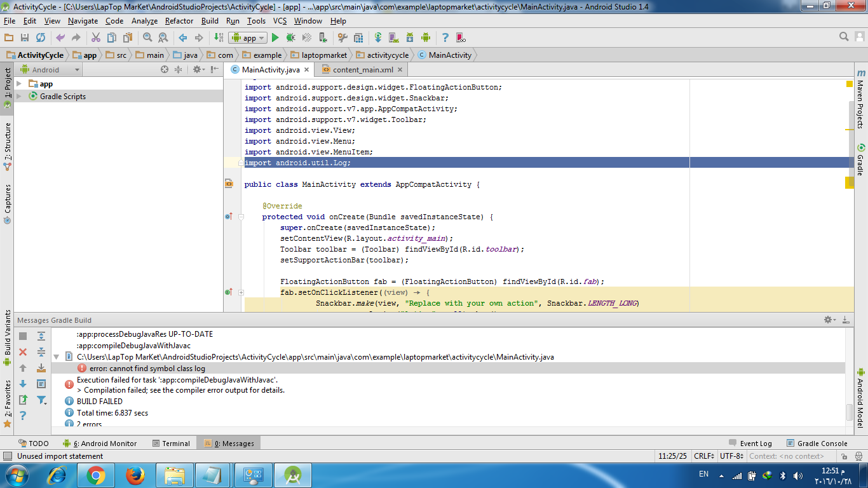Open Help topics question mark in toolbar
The image size is (868, 488).
pos(445,38)
